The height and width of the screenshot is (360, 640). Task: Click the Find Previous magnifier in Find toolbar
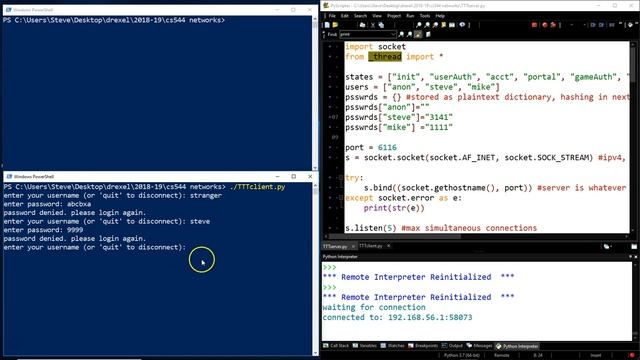click(x=409, y=34)
